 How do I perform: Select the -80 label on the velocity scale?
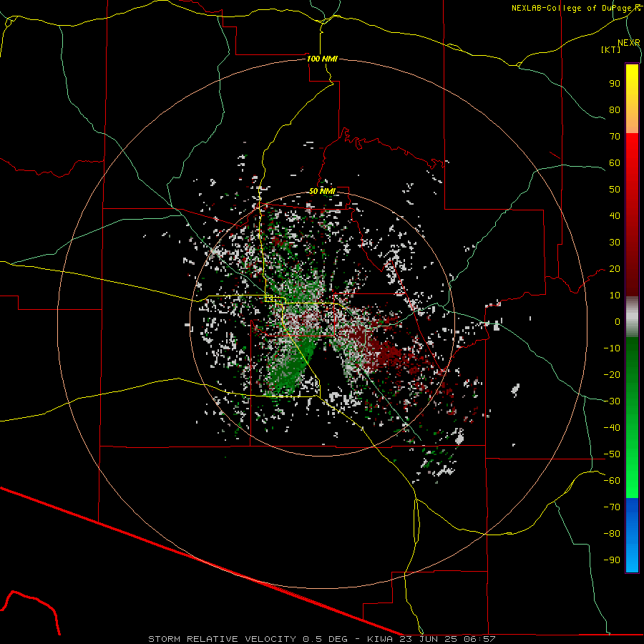(612, 534)
